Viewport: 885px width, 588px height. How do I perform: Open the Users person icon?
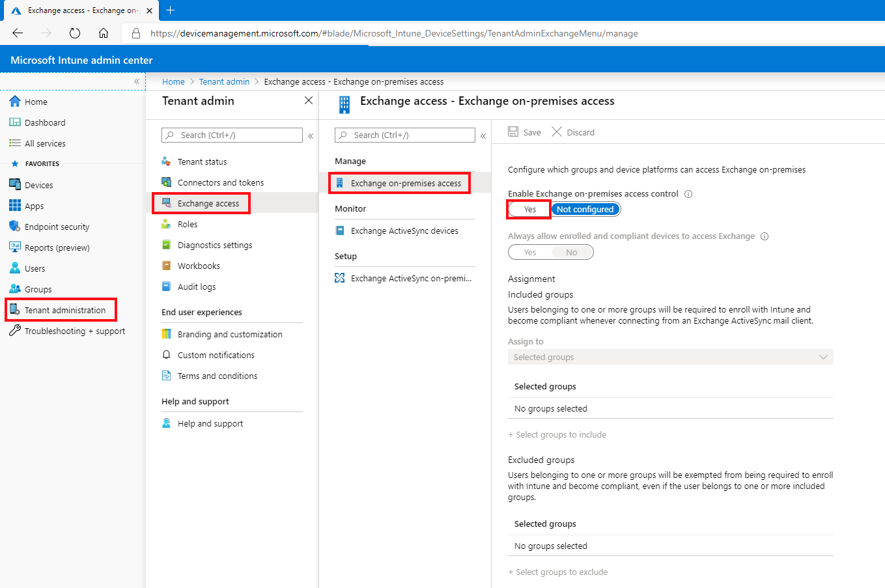coord(15,268)
